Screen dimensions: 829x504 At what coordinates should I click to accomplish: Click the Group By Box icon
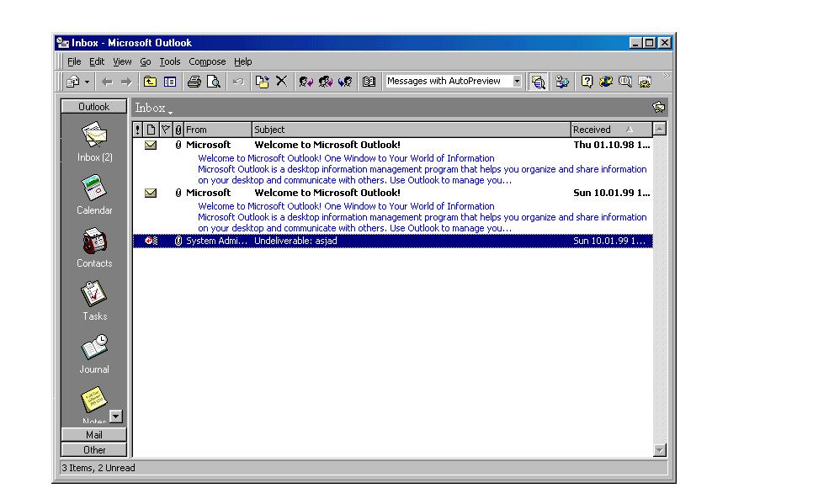(562, 82)
